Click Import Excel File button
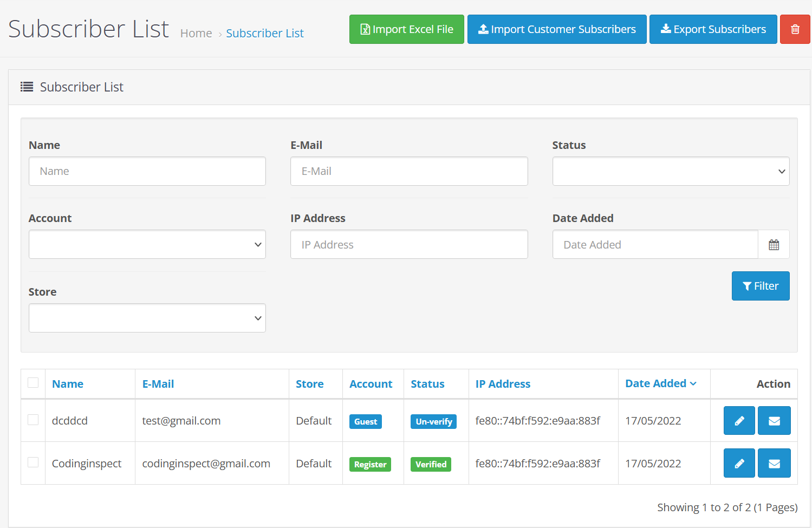 [x=406, y=29]
